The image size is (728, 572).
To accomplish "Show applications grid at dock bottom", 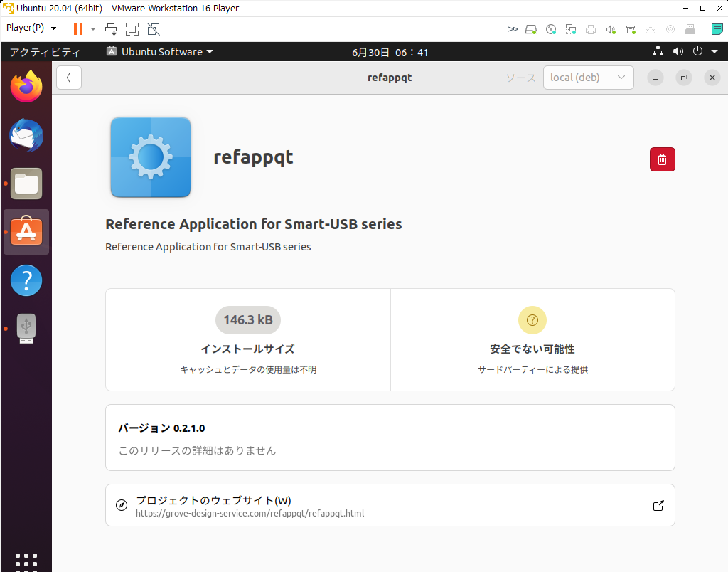I will (26, 562).
